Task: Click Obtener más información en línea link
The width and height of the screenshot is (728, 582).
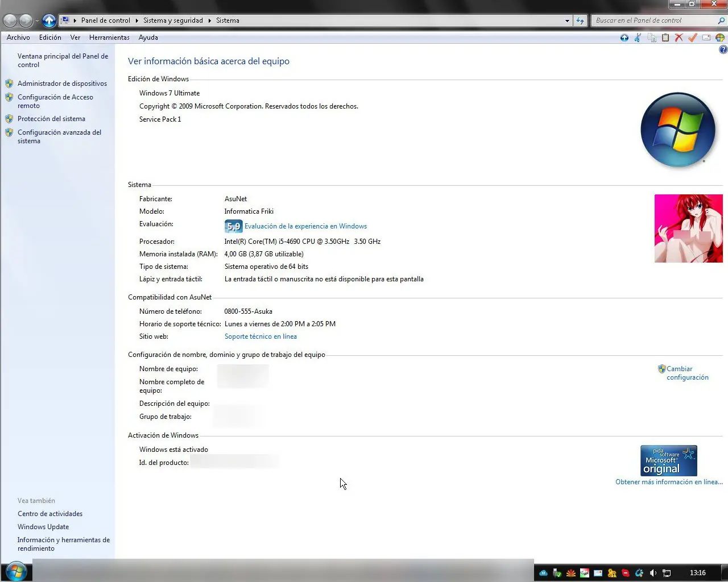Action: point(669,482)
